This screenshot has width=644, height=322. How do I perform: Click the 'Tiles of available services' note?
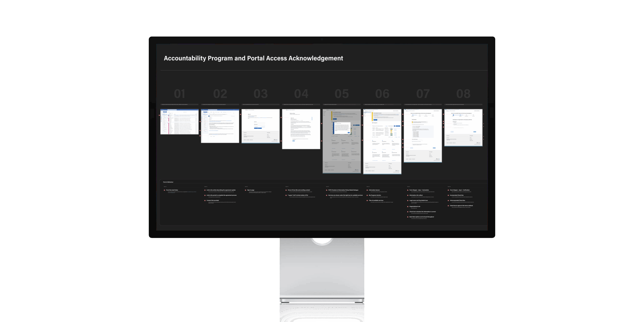(376, 200)
